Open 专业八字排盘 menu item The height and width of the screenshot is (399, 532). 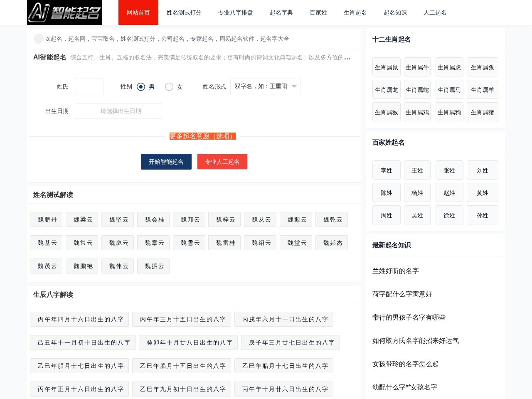236,12
